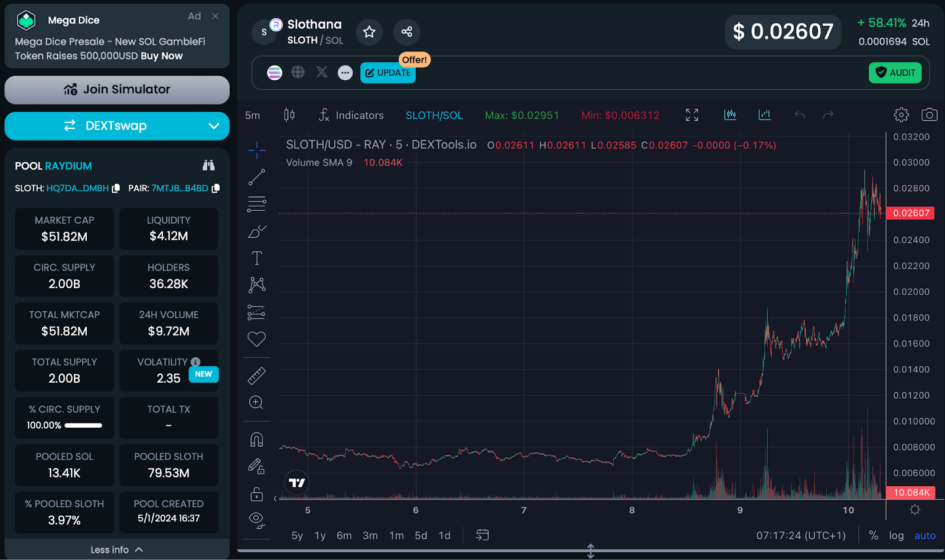Select the 3m time range
This screenshot has height=560, width=945.
[x=370, y=536]
